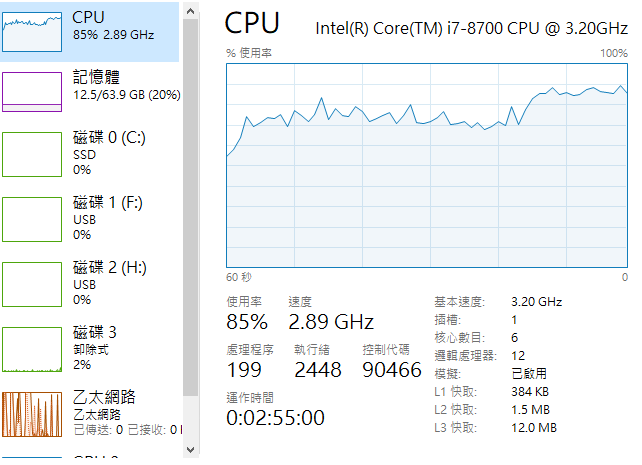Viewport: 642px width, 465px height.
Task: Click the 2.89 GHz speed value
Action: pos(331,322)
